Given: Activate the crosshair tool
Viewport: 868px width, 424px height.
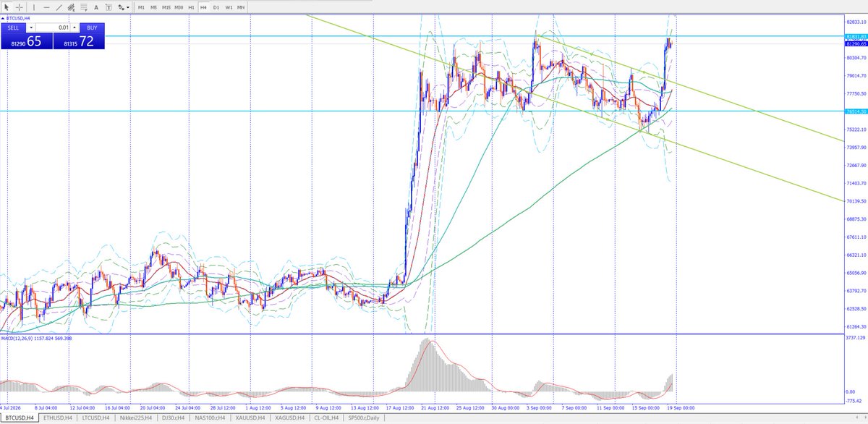Looking at the screenshot, I should 20,7.
